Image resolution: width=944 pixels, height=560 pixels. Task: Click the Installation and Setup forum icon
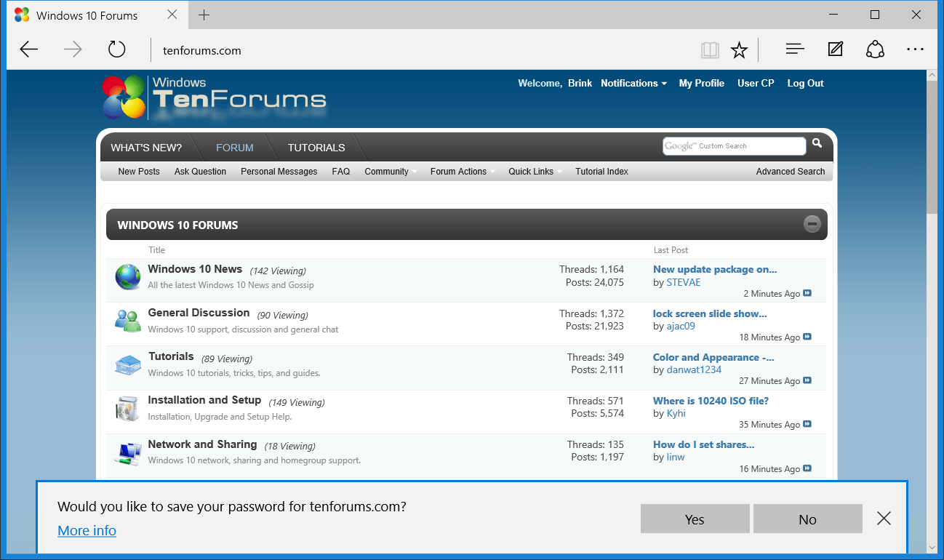point(128,407)
